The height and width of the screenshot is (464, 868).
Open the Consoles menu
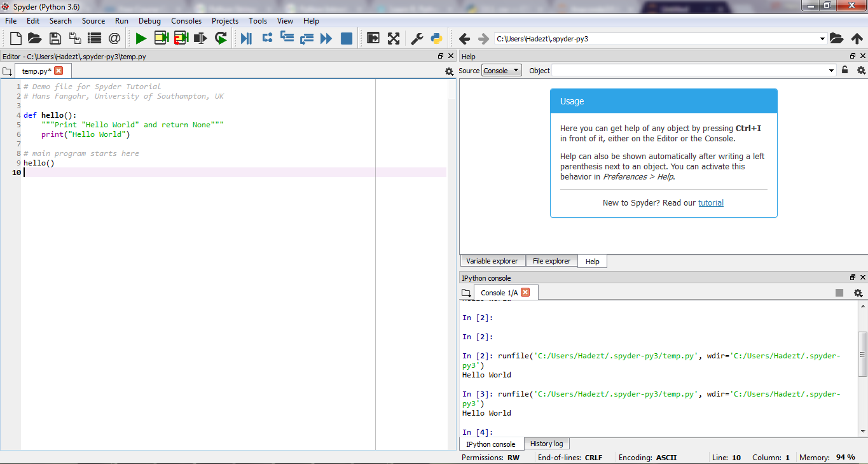[186, 21]
